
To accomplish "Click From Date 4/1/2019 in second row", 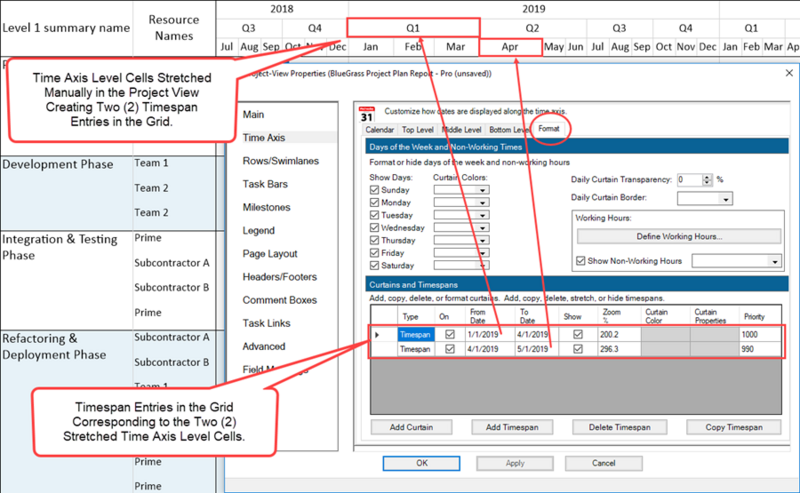I will click(x=490, y=349).
